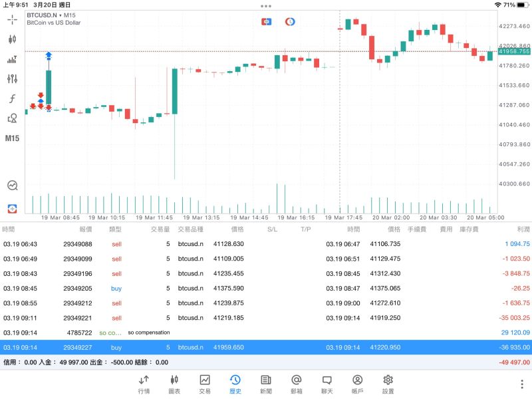
Task: Click the 41958.755 current price marker
Action: click(x=514, y=52)
